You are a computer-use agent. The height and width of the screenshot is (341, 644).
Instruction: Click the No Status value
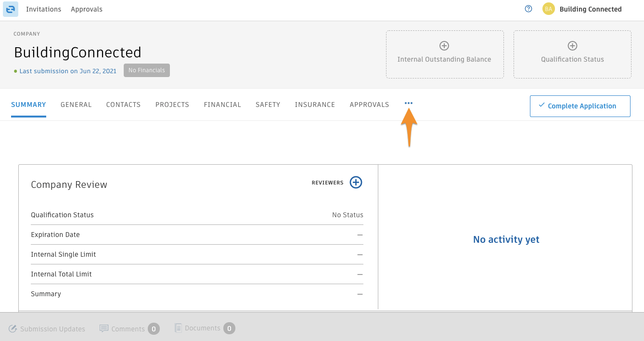(x=348, y=215)
